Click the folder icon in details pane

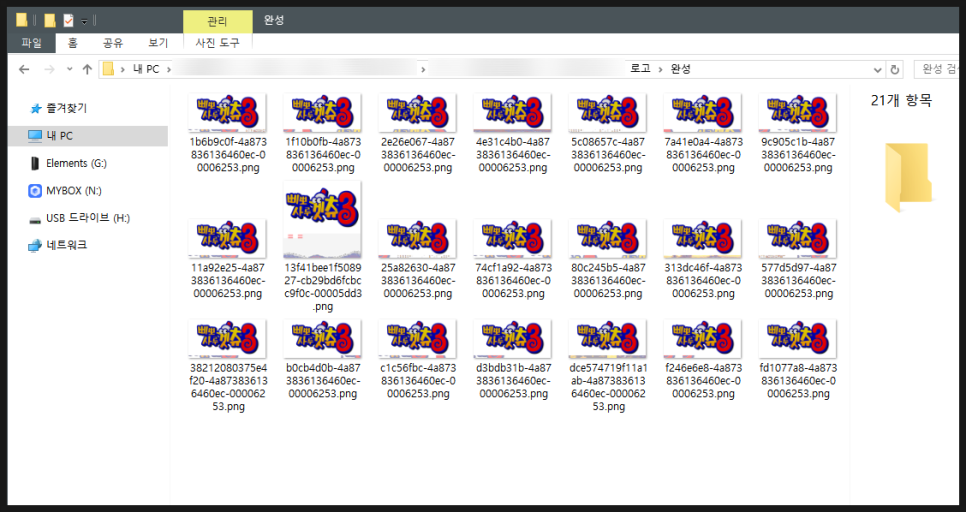click(908, 177)
